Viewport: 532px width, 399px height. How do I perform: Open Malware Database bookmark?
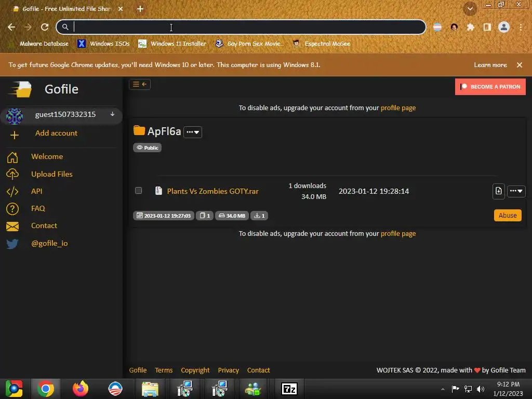pos(39,44)
